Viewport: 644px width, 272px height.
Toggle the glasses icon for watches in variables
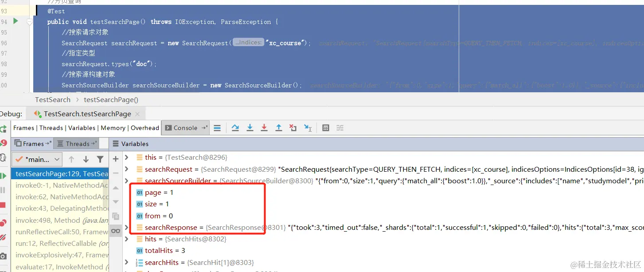coord(116,231)
